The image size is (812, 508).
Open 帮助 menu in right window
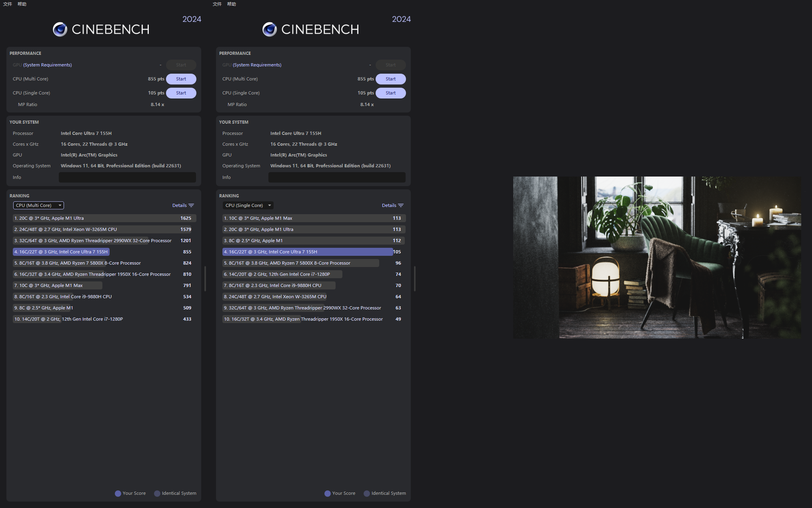232,4
